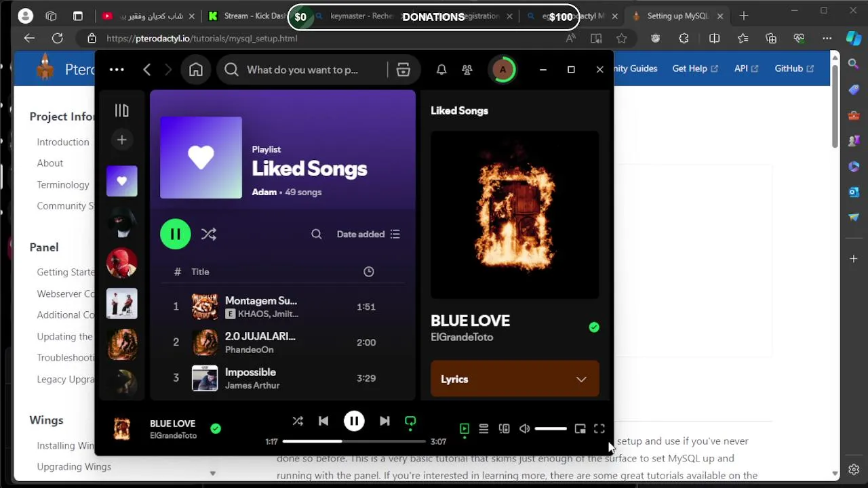Open browser settings and more menu
The height and width of the screenshot is (488, 868).
(x=827, y=39)
